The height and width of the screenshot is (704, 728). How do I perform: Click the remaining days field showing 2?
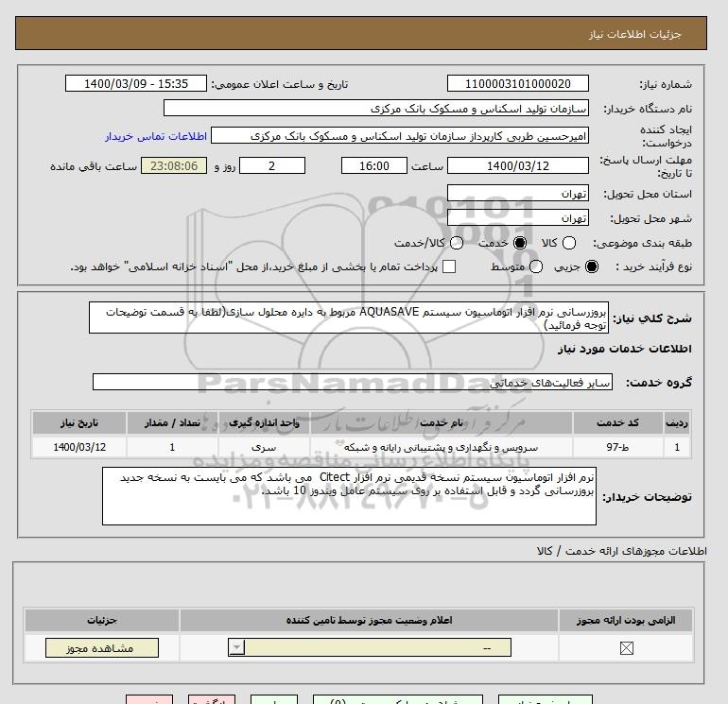(x=272, y=165)
